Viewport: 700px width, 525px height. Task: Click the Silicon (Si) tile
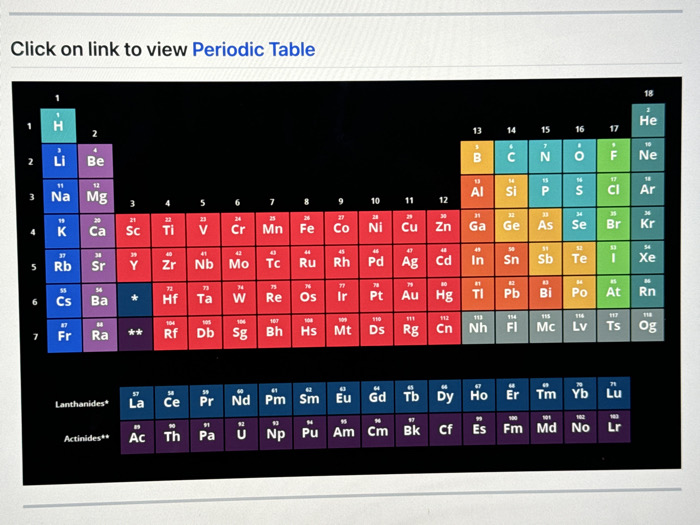[511, 191]
